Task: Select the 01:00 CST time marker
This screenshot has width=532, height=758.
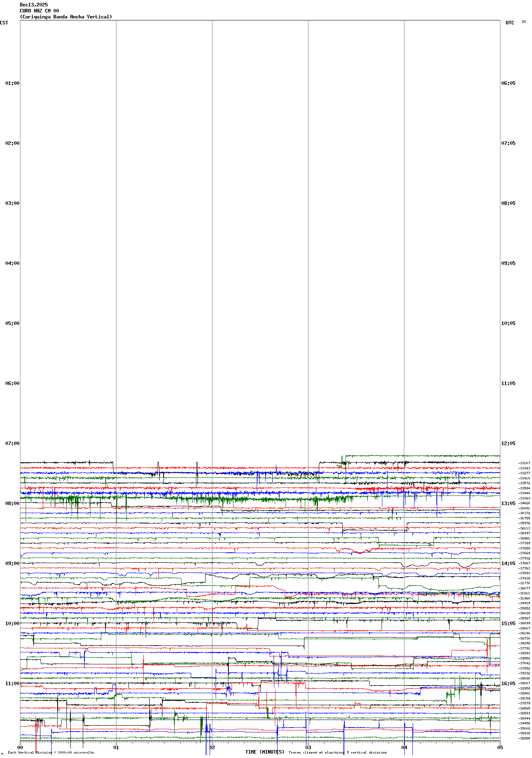Action: coord(12,83)
